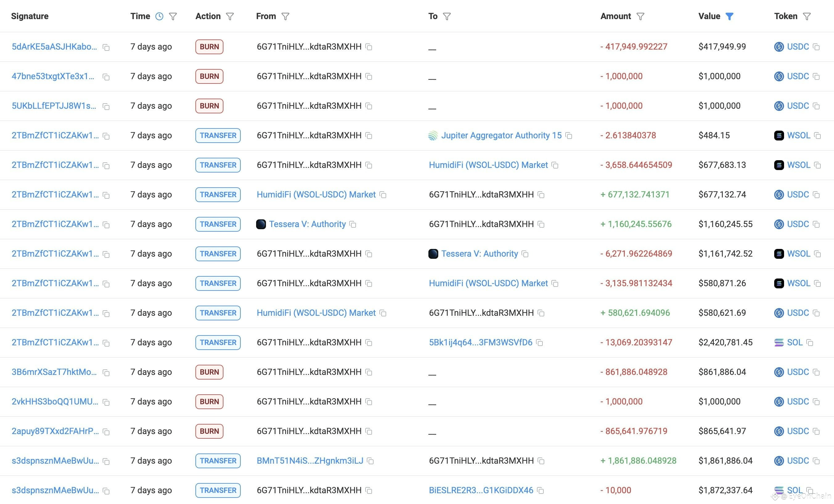Image resolution: width=834 pixels, height=504 pixels.
Task: Open the From column filter
Action: (285, 16)
